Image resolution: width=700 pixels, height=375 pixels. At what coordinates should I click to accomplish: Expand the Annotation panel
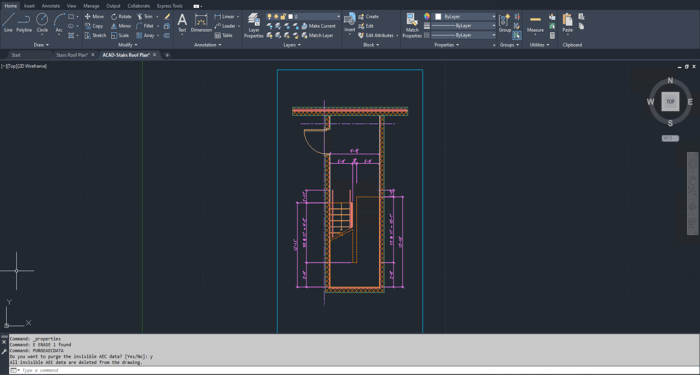pos(208,45)
